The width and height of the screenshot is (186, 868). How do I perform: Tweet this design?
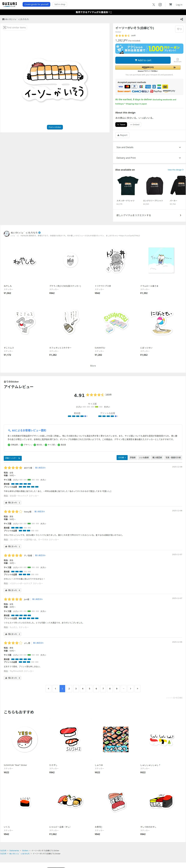[x=121, y=125]
